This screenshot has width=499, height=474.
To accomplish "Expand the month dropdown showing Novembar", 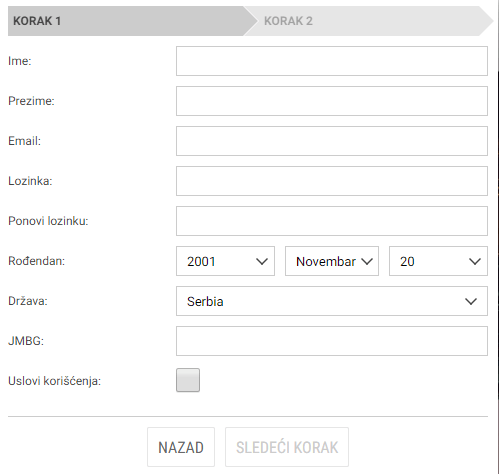I will coord(332,261).
